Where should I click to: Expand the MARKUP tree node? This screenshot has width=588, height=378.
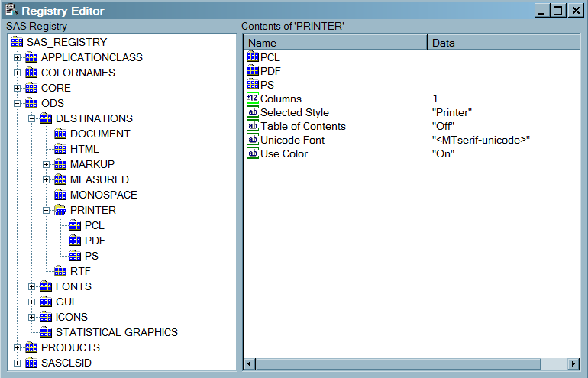[47, 164]
